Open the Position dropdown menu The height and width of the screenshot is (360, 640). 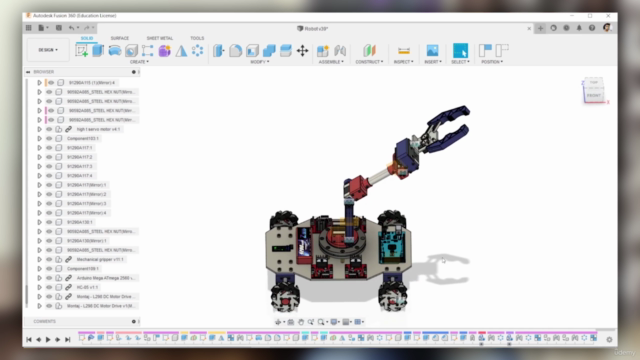pyautogui.click(x=492, y=62)
